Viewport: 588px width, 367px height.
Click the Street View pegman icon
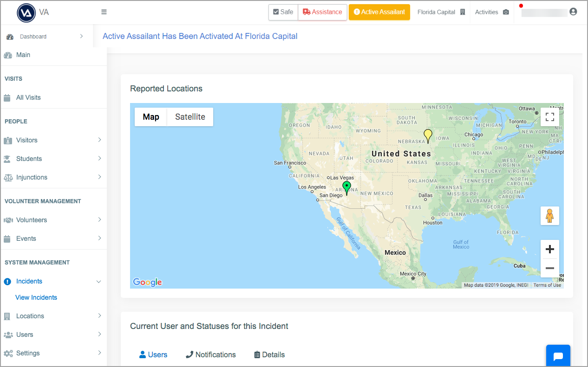[x=550, y=216]
